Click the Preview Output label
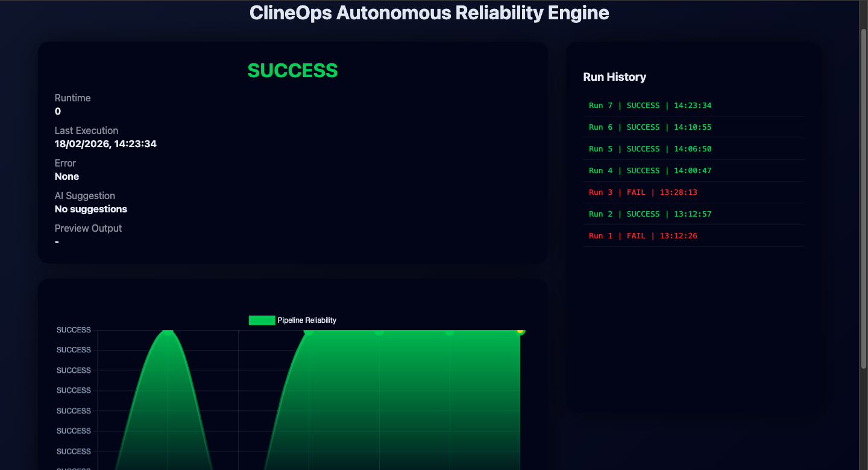Screen dimensions: 868x470 [x=88, y=228]
